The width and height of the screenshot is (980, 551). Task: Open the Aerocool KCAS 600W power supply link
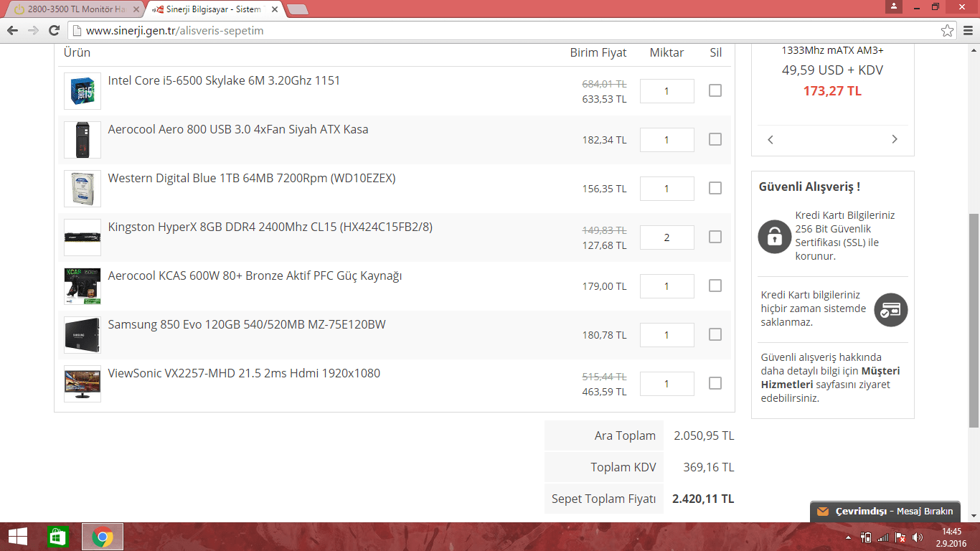click(255, 275)
